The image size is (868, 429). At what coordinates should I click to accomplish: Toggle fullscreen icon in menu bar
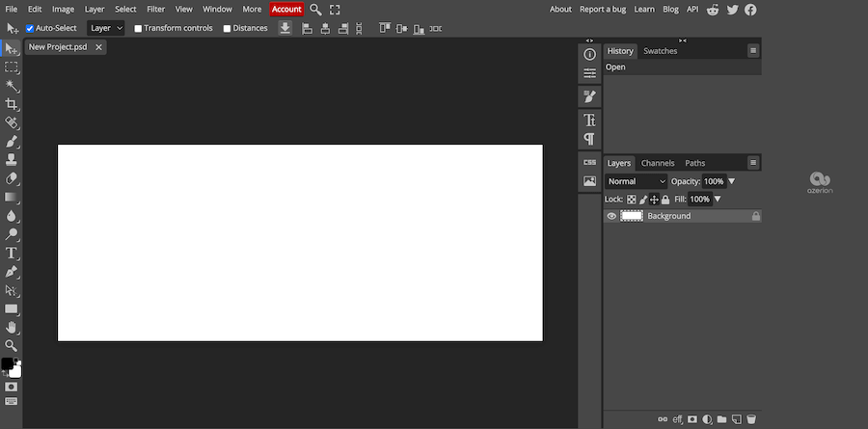point(335,10)
